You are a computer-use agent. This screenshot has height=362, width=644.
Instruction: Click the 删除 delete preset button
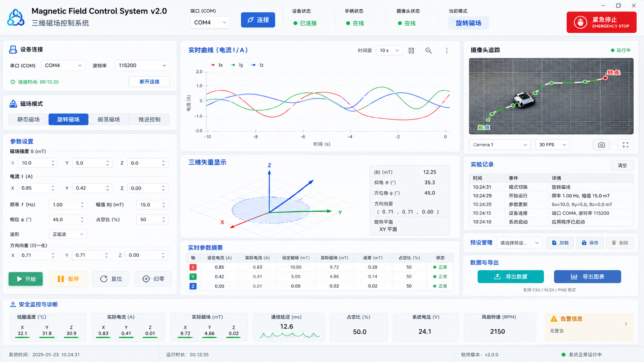click(x=620, y=243)
